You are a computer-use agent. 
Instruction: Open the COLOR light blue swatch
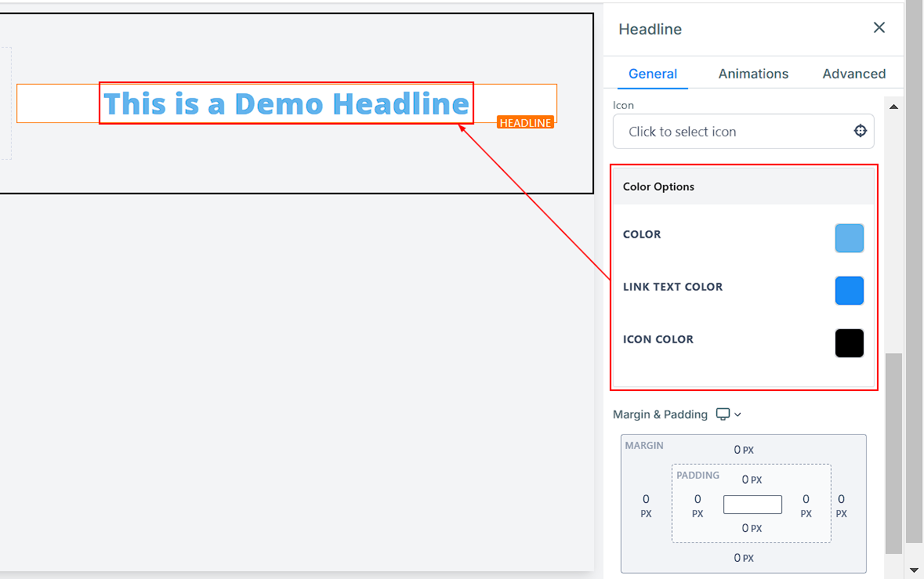850,238
